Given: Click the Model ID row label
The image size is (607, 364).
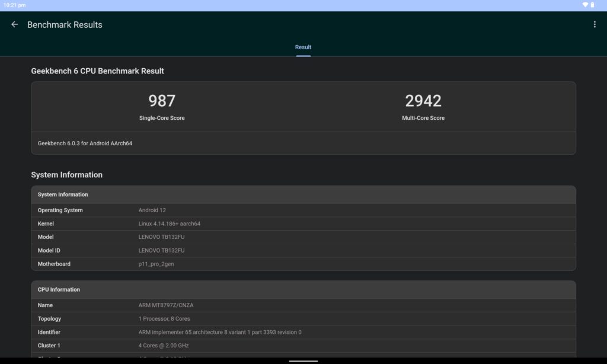Looking at the screenshot, I should 49,251.
